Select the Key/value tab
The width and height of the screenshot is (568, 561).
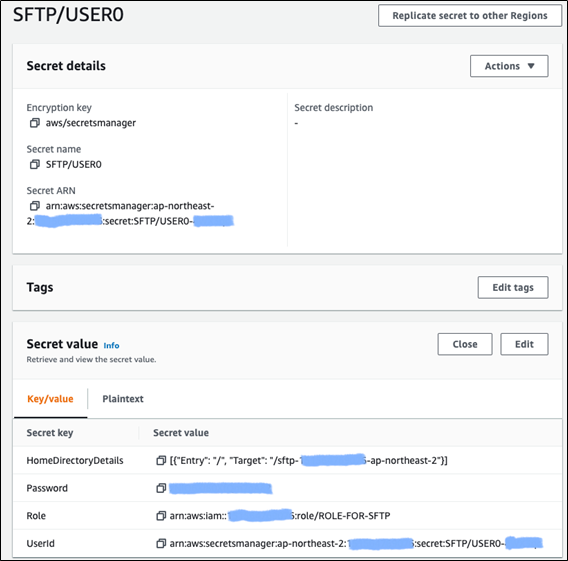50,399
